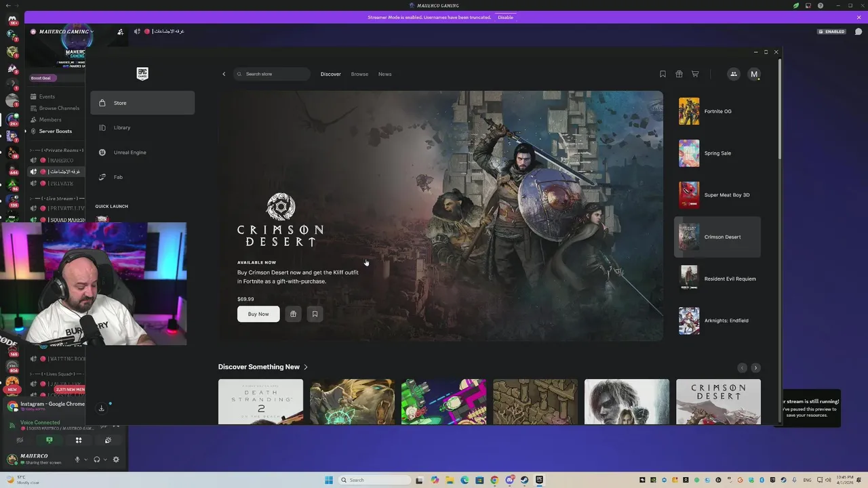Click the Epic Games logo
Image resolution: width=868 pixels, height=488 pixels.
coord(142,73)
